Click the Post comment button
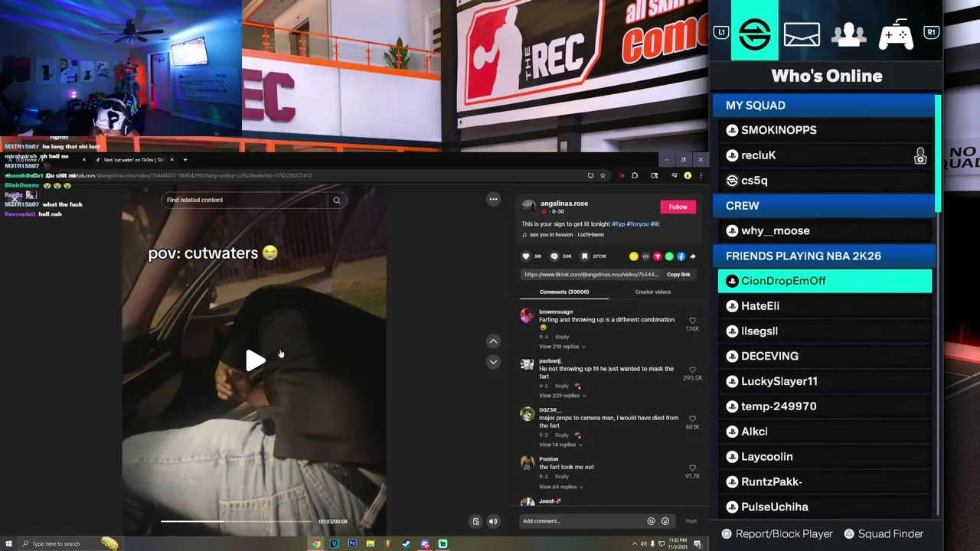This screenshot has width=980, height=551. 691,521
